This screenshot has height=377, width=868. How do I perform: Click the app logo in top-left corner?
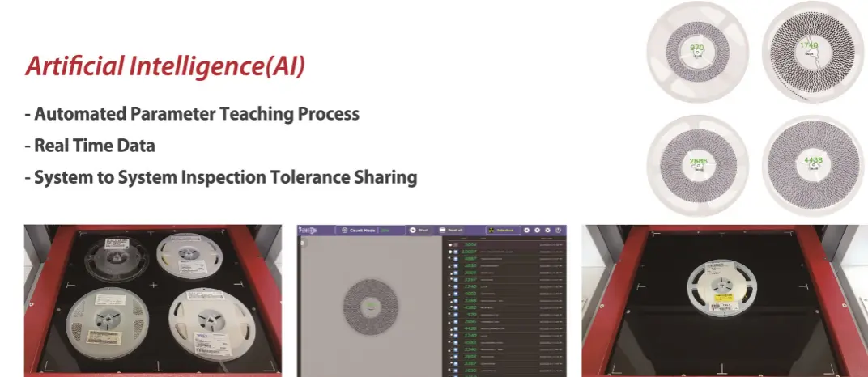coord(308,230)
